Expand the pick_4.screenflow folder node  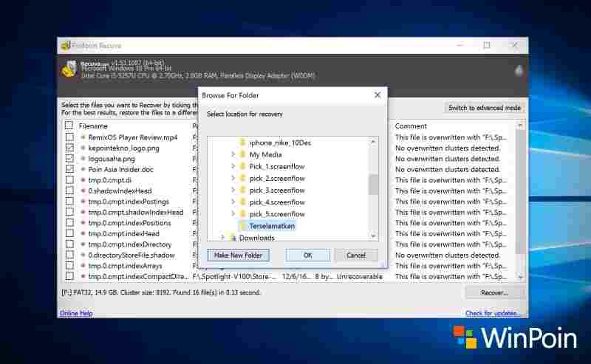[233, 202]
